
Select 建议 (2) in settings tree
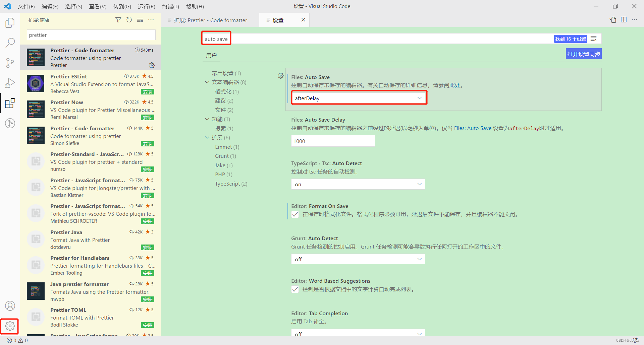tap(224, 100)
